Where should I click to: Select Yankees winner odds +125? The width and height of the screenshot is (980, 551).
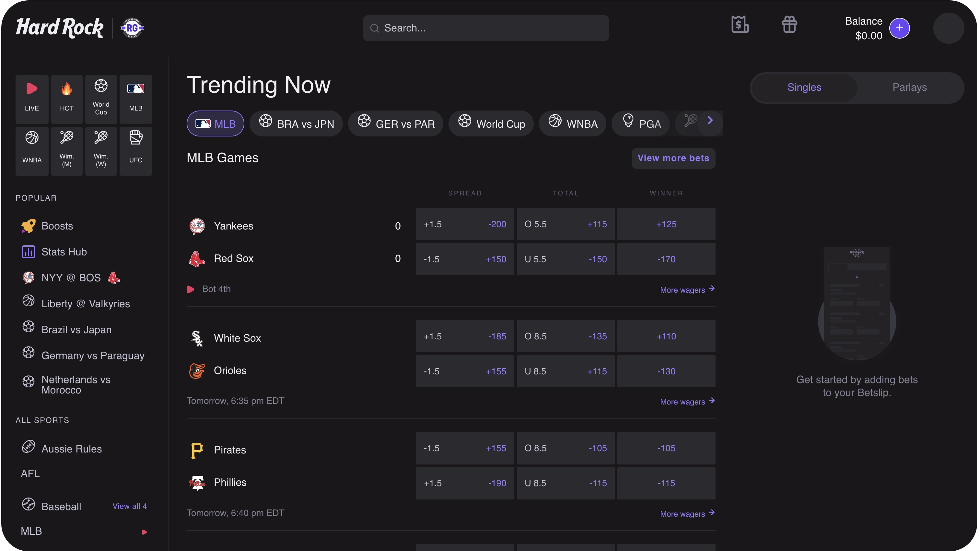tap(666, 224)
